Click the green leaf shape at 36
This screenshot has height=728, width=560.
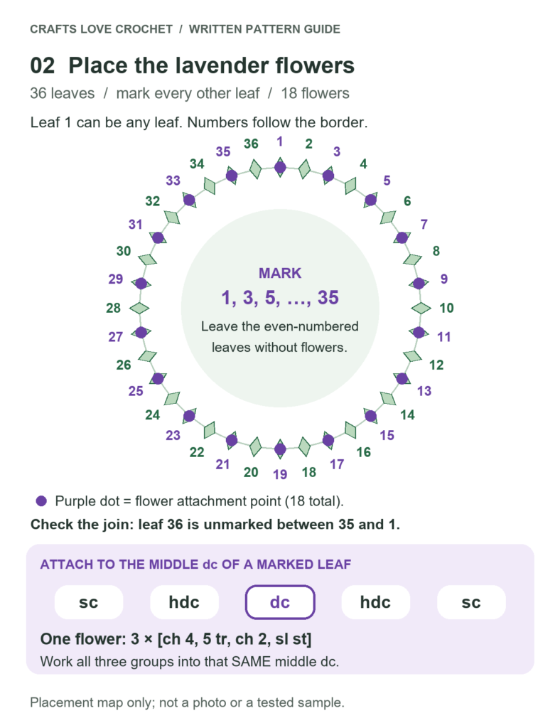(x=255, y=168)
